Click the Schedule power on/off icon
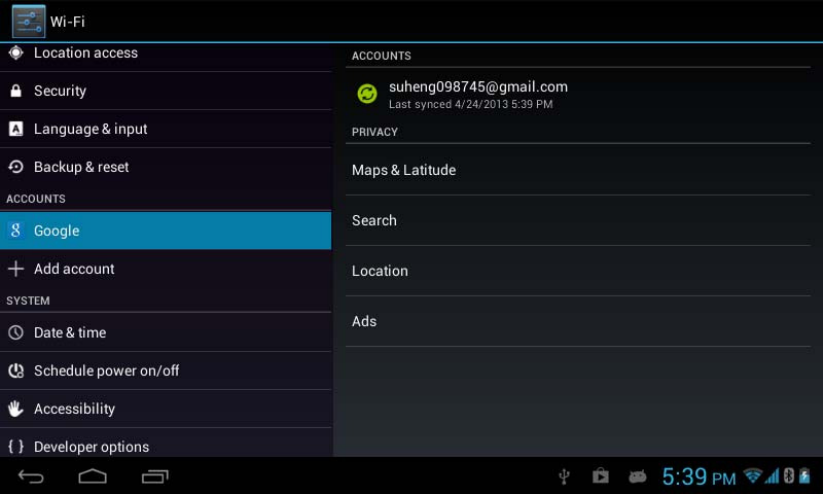 16,371
